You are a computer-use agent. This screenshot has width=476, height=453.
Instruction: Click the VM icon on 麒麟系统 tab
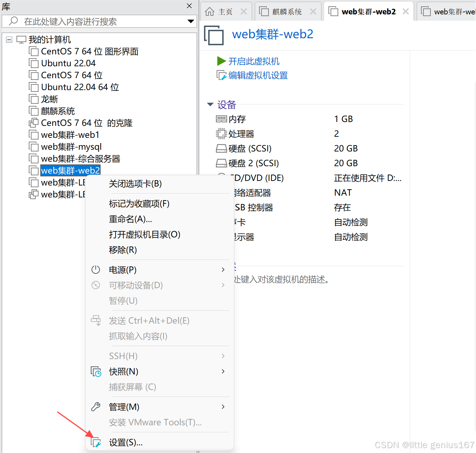point(264,12)
